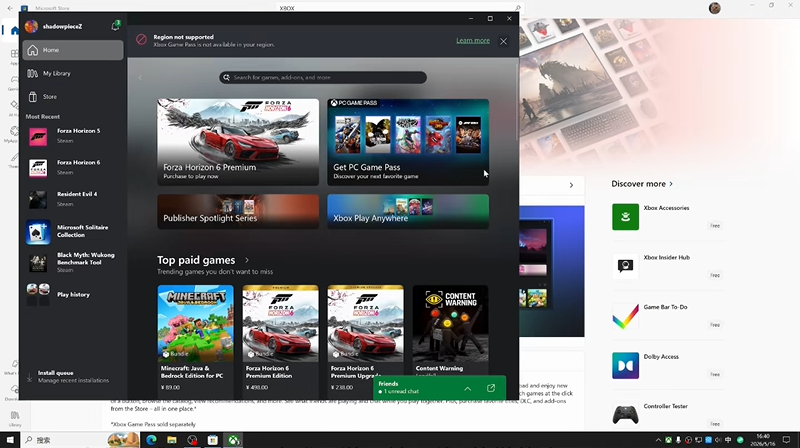This screenshot has width=800, height=448.
Task: Open the Forza Horizon 6 Premium banner
Action: [238, 142]
